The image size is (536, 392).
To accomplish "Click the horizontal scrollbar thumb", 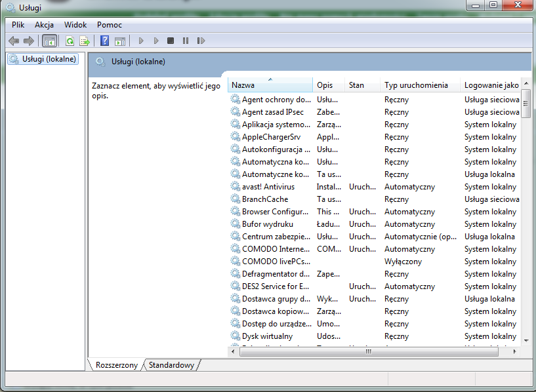I will tap(369, 351).
